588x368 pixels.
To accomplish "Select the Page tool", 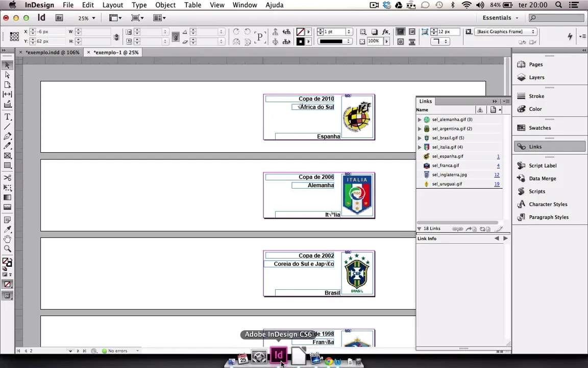I will (7, 85).
